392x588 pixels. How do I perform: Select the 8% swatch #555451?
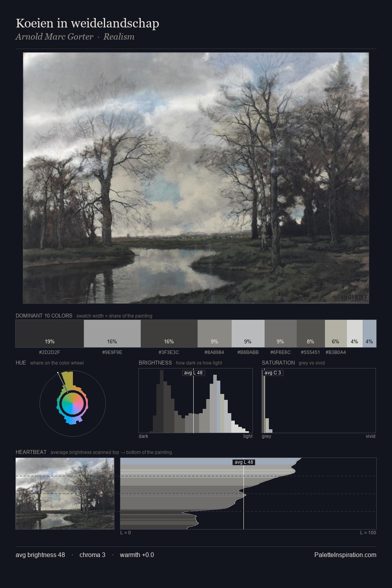(x=311, y=334)
